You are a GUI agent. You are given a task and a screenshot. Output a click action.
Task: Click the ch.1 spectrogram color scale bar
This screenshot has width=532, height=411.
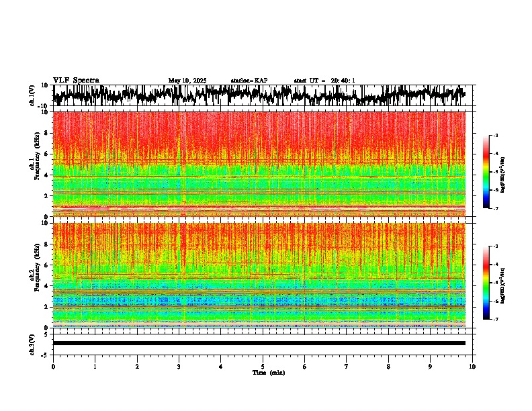pyautogui.click(x=486, y=172)
